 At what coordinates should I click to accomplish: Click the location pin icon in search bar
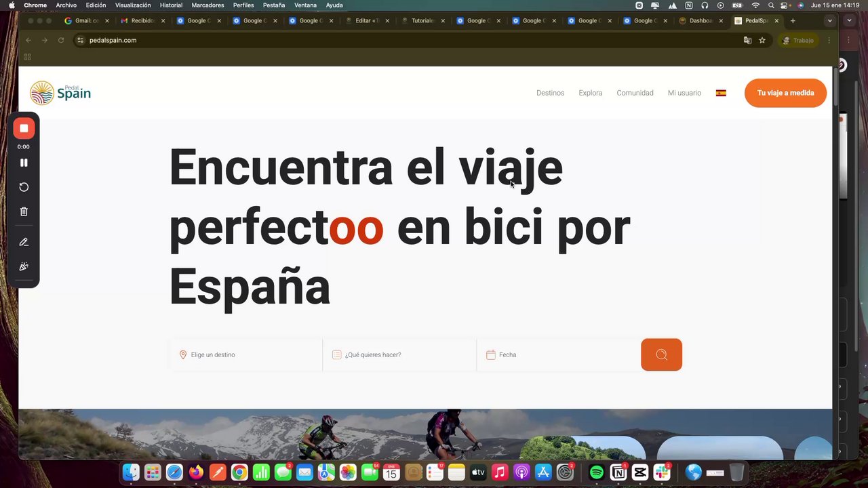(183, 354)
